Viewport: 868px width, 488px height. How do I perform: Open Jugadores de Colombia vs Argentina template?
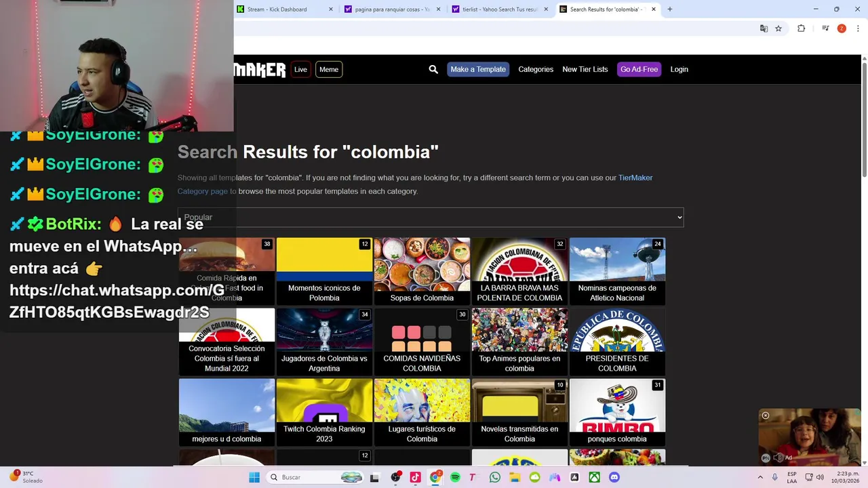coord(324,342)
